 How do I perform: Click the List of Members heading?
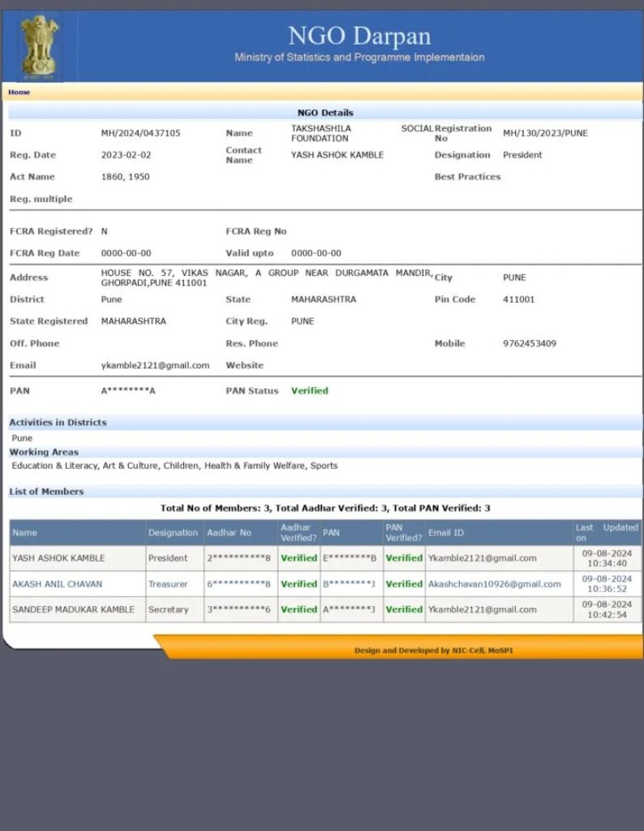pyautogui.click(x=46, y=491)
